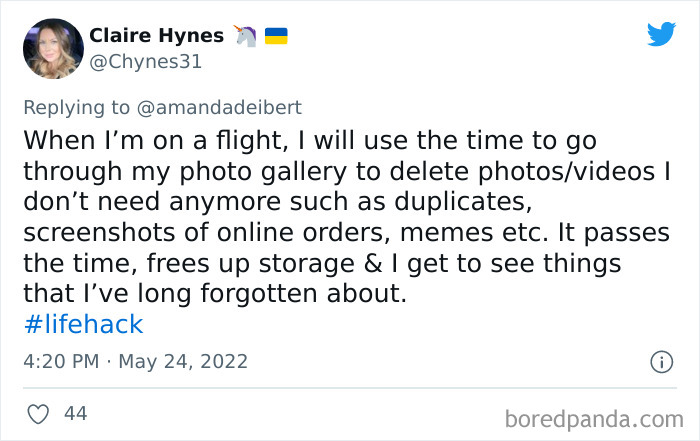The height and width of the screenshot is (441, 700).
Task: Click the 44 likes count
Action: click(x=75, y=413)
